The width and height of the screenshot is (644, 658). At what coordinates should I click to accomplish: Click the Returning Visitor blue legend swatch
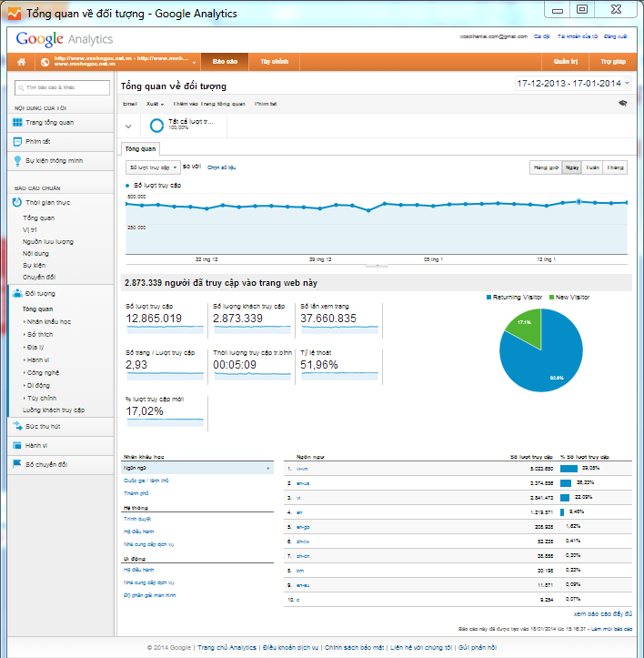[x=488, y=297]
